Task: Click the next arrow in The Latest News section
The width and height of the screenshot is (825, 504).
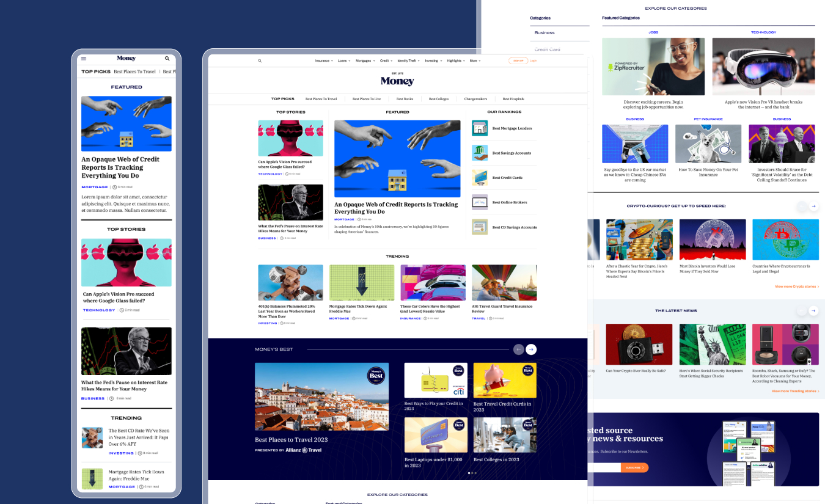Action: click(813, 311)
